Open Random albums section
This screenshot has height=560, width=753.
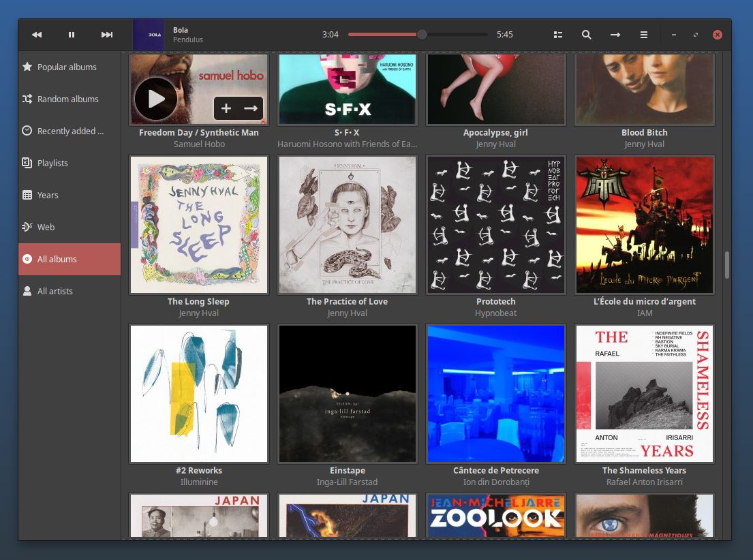70,99
